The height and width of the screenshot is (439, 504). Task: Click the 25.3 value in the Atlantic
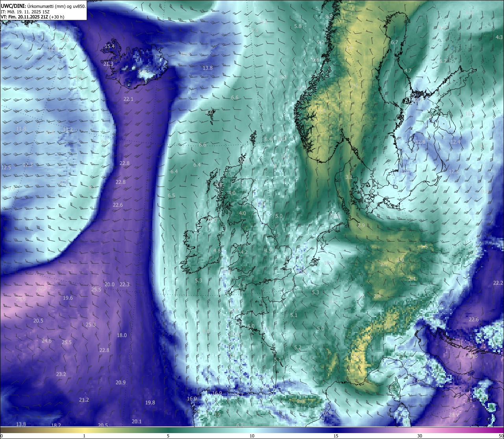[x=91, y=325]
